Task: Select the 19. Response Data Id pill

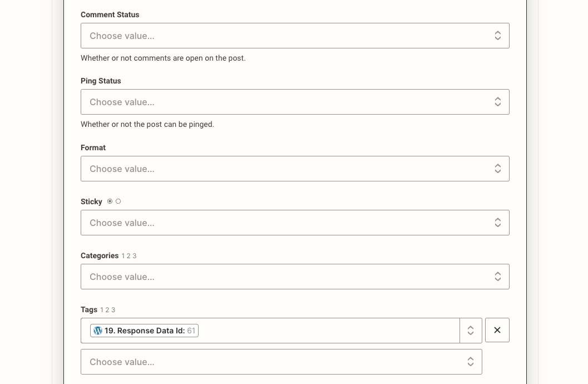Action: click(x=145, y=331)
